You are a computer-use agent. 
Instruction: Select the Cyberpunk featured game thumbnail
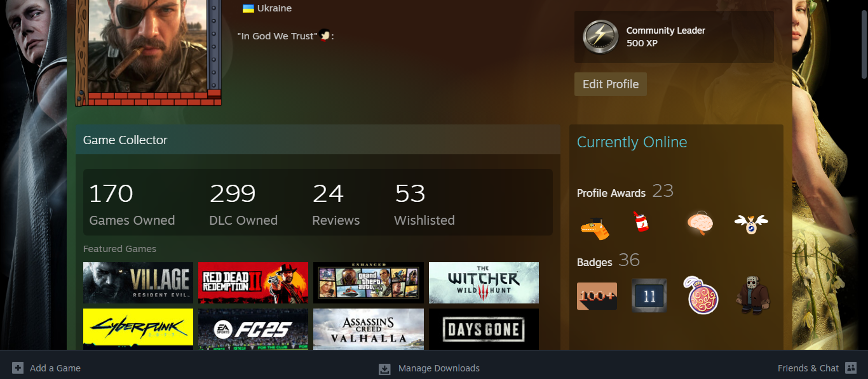coord(138,329)
